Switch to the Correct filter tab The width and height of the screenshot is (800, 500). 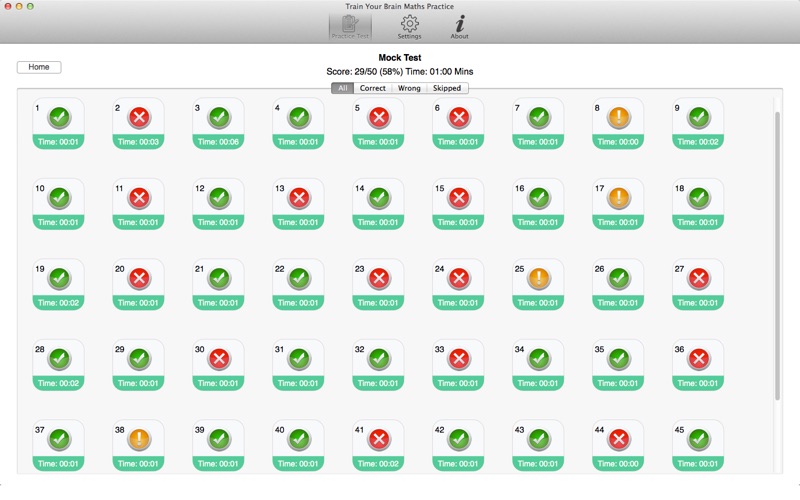point(372,88)
